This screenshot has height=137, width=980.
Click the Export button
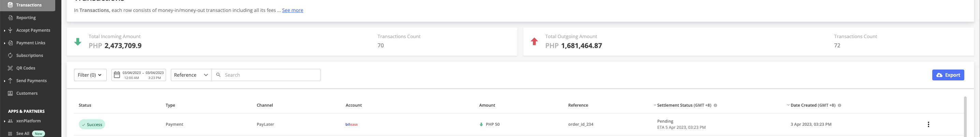(x=948, y=75)
